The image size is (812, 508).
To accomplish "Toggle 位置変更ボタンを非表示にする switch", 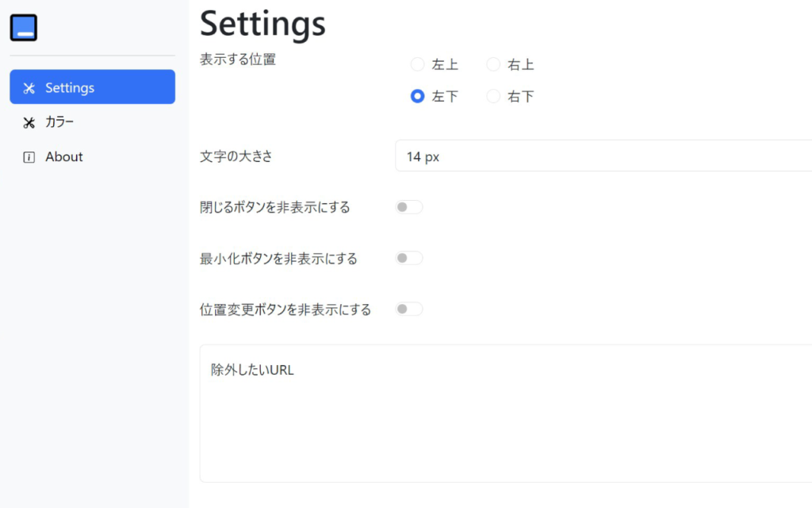I will [409, 309].
